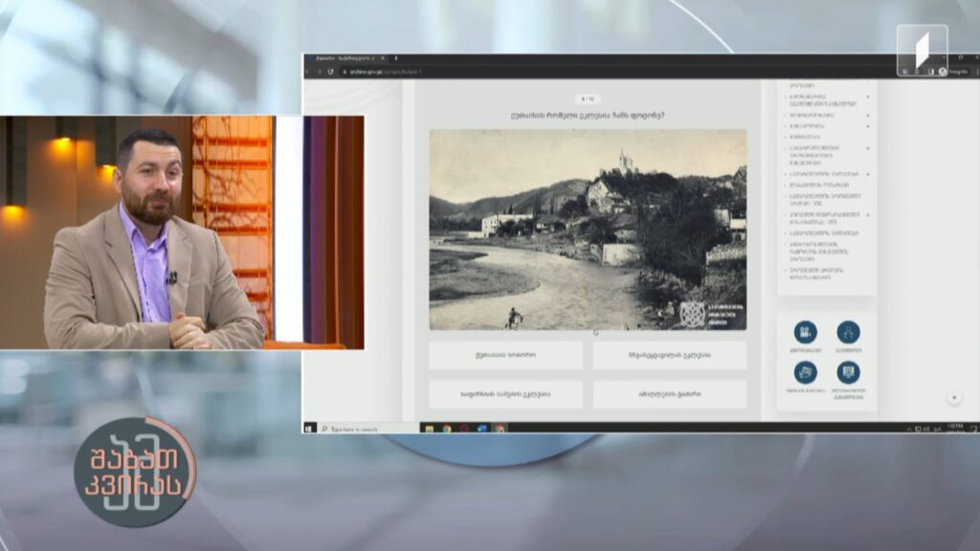Reload the page with browser refresh icon
The width and height of the screenshot is (980, 551).
[330, 72]
